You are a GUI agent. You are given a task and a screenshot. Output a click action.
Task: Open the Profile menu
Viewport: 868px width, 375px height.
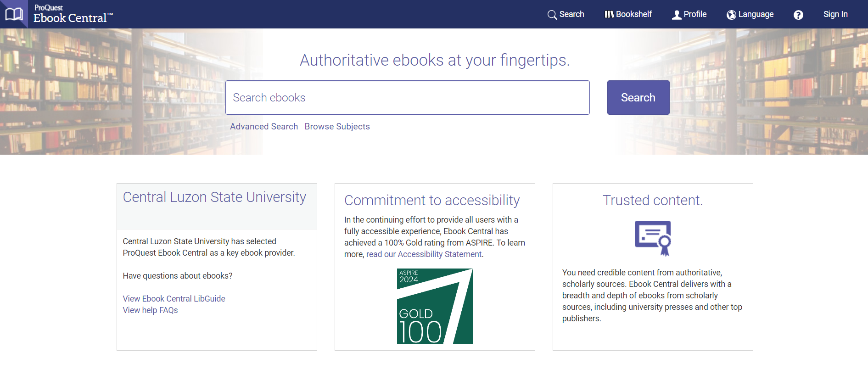click(689, 14)
